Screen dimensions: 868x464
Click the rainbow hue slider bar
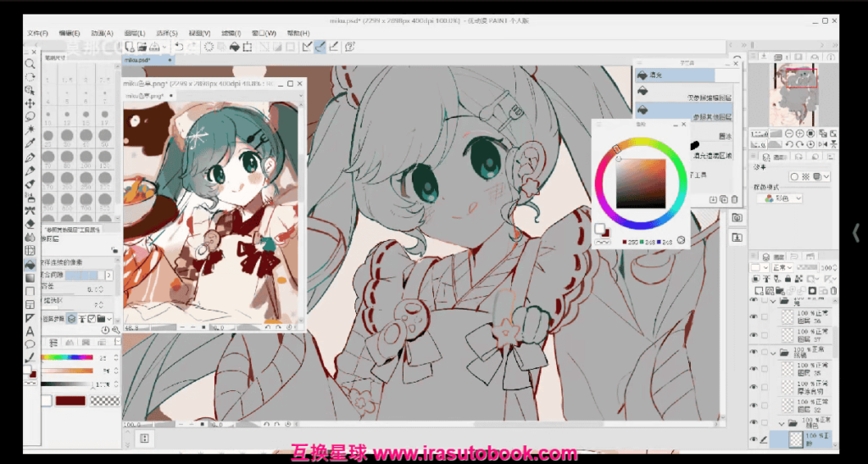point(66,357)
